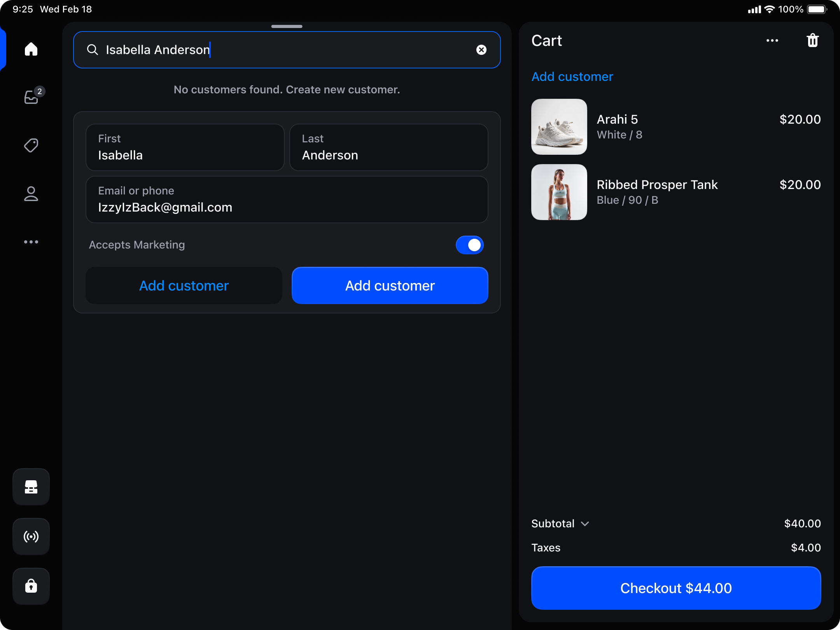840x630 pixels.
Task: Click the Cart heading
Action: pos(547,40)
